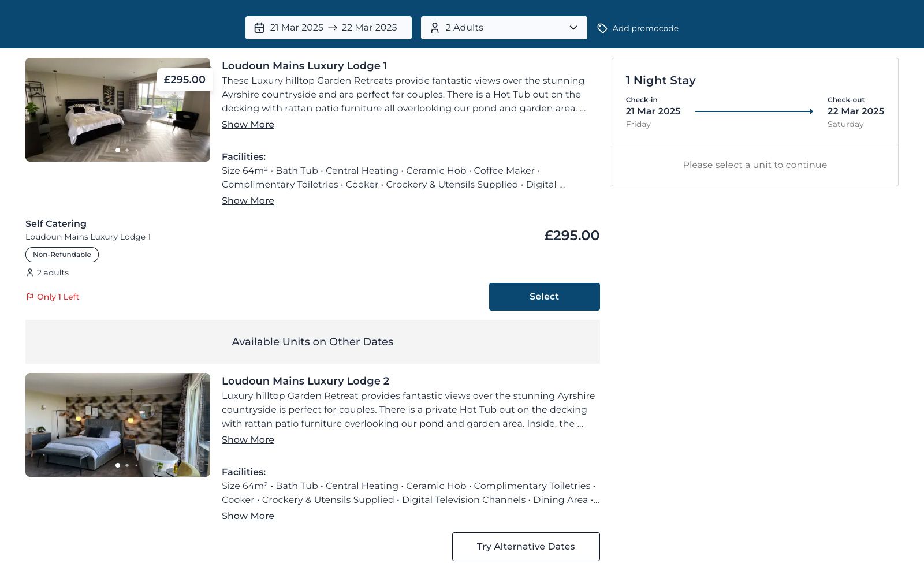Select Loudoun Mains Luxury Lodge 1
This screenshot has width=924, height=571.
point(544,297)
